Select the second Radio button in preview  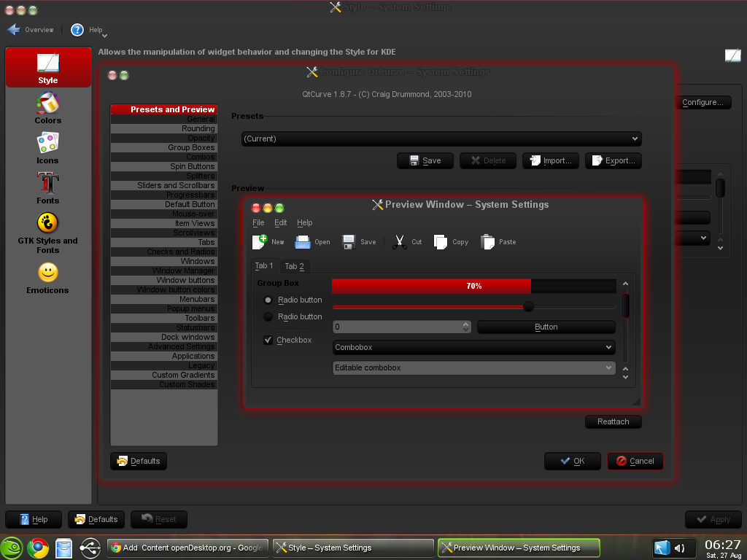click(268, 316)
